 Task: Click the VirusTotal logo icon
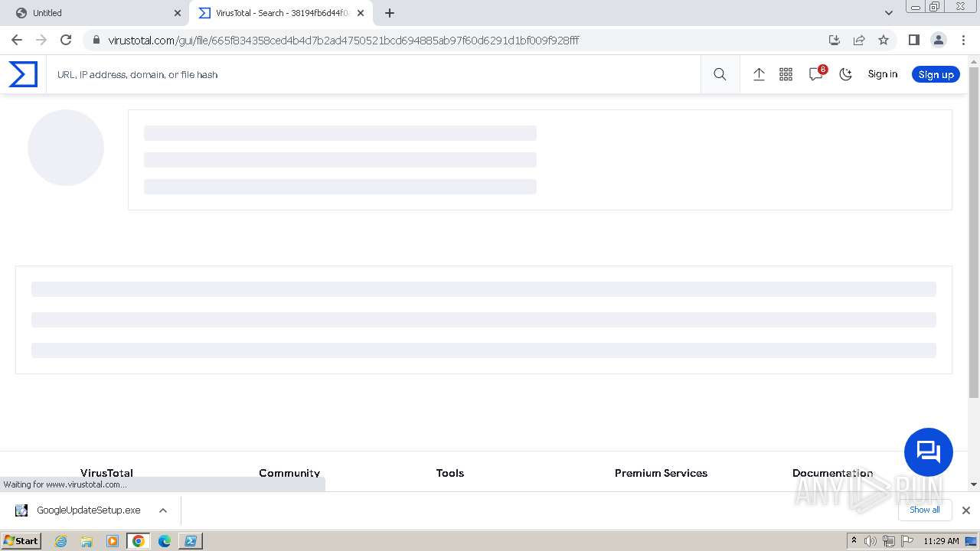click(23, 74)
